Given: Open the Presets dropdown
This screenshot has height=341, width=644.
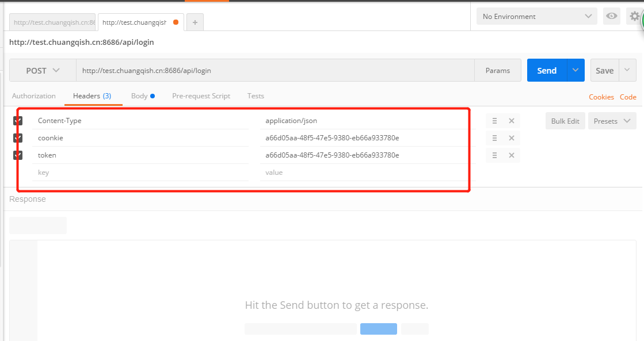Looking at the screenshot, I should coord(612,121).
